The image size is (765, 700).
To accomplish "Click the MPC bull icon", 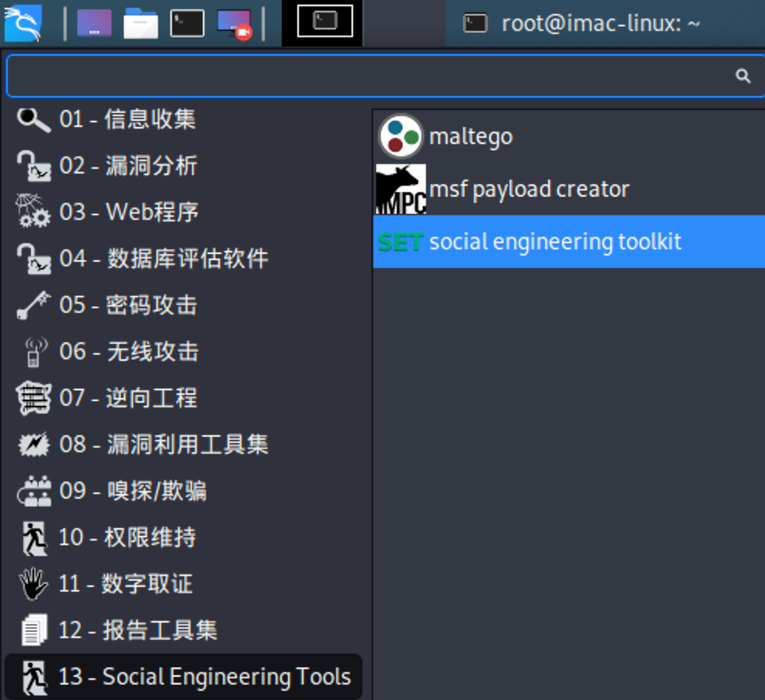I will (400, 189).
